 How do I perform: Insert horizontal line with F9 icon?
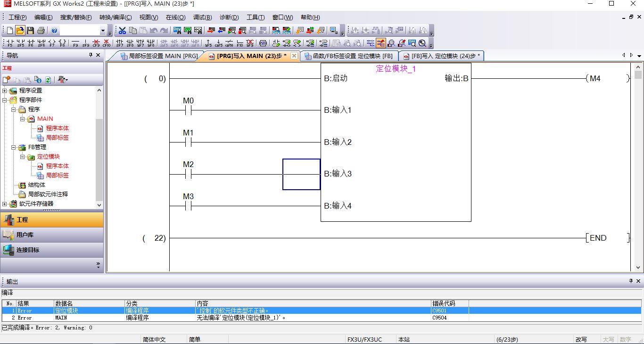[x=75, y=43]
